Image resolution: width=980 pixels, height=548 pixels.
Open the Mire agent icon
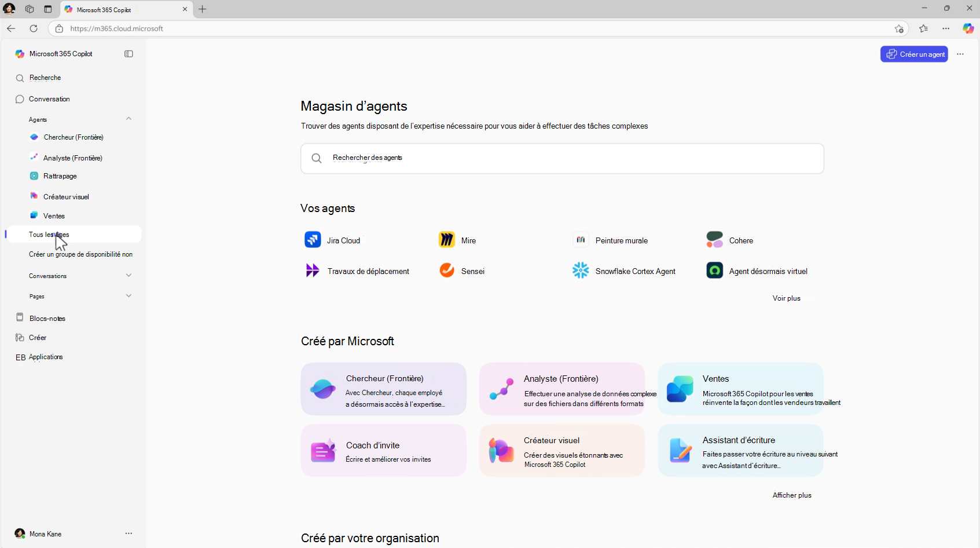click(447, 239)
